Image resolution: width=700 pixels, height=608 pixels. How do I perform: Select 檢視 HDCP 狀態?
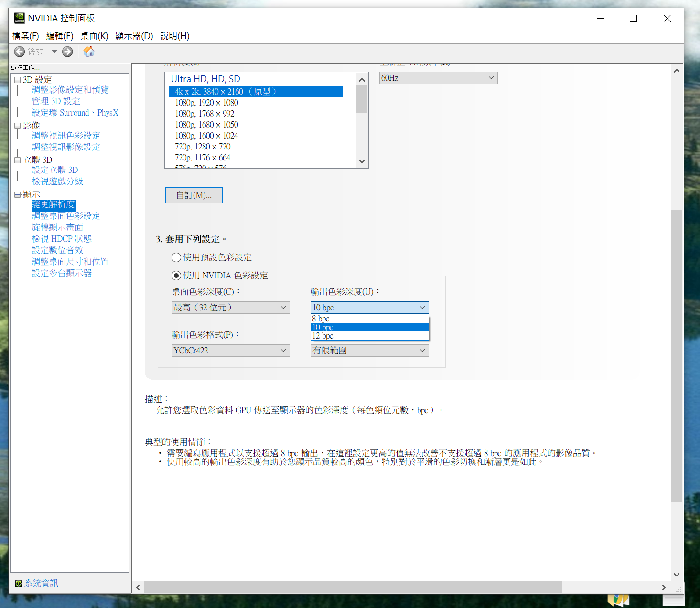[62, 239]
